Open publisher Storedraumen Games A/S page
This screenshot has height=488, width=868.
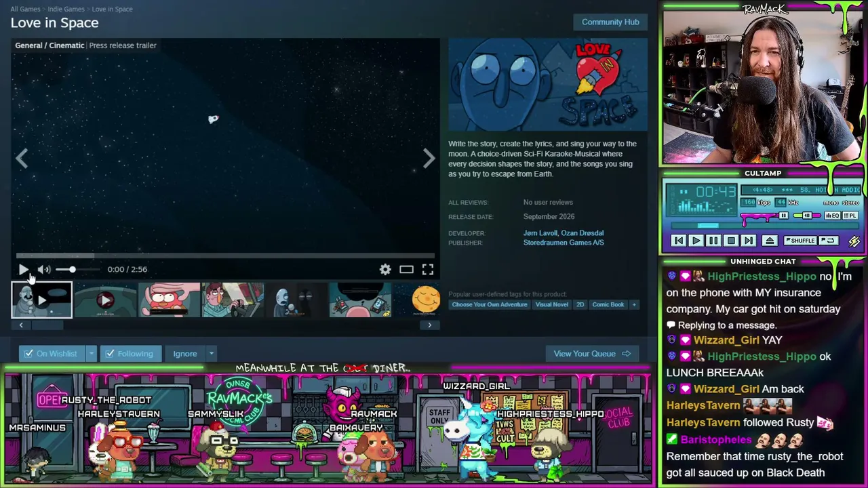pyautogui.click(x=564, y=243)
